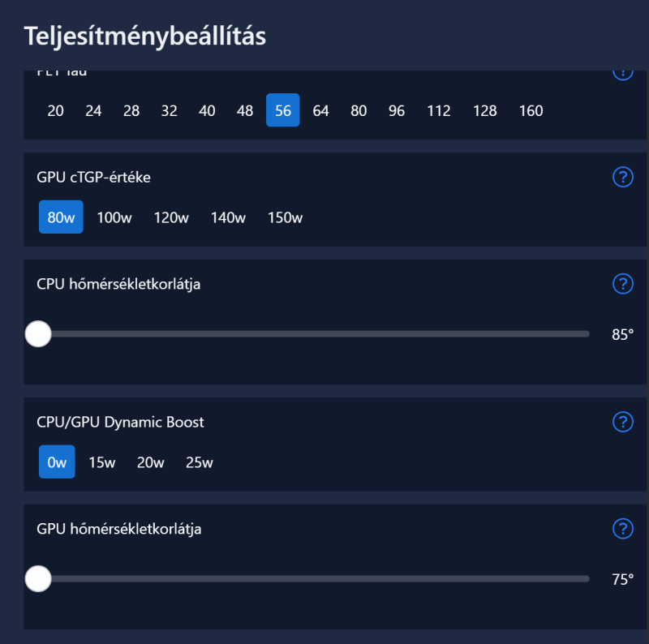
Task: Choose 25w Dynamic Boost
Action: coord(199,462)
